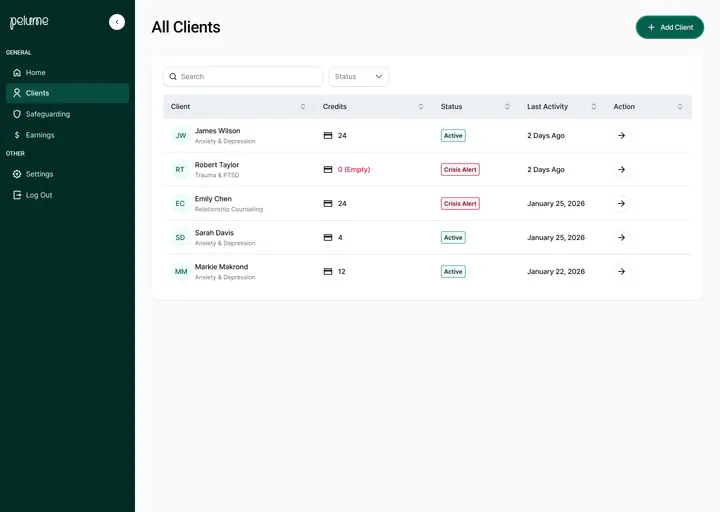This screenshot has height=512, width=720.
Task: Click the Emily Chen client name
Action: tap(213, 199)
